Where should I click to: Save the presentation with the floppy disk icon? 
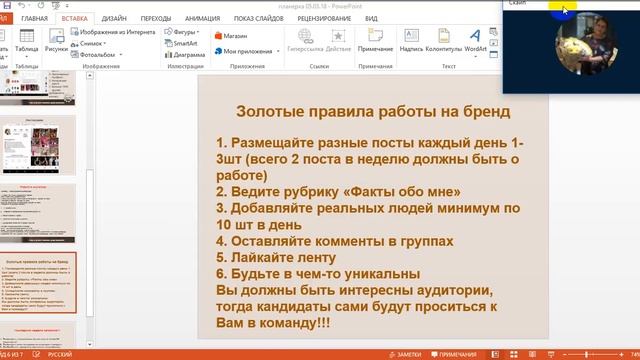click(x=7, y=5)
